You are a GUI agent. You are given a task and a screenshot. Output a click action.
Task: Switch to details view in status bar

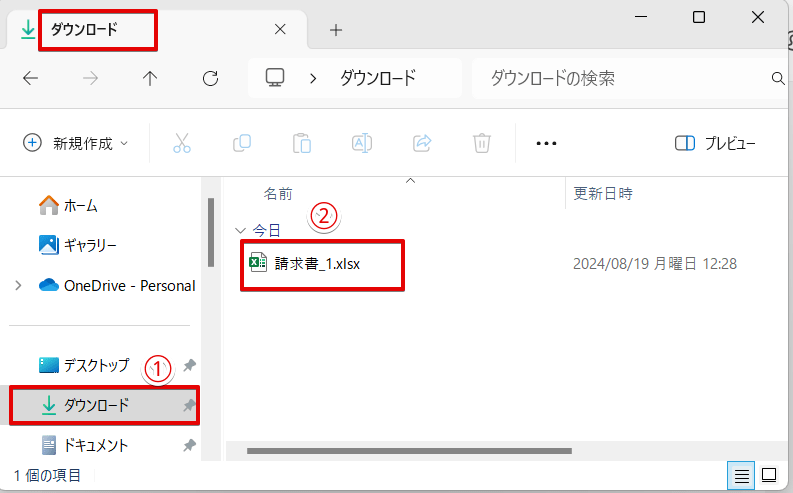pyautogui.click(x=741, y=475)
